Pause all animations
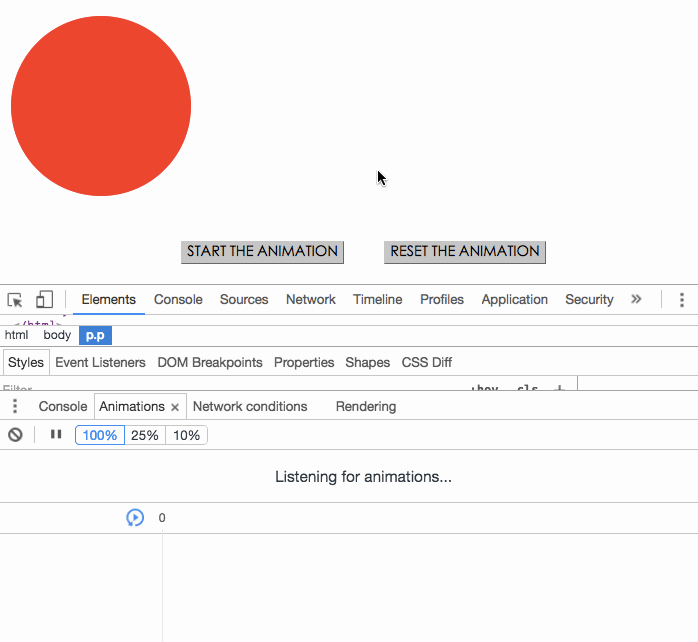Screen dimensions: 698x642 click(56, 434)
